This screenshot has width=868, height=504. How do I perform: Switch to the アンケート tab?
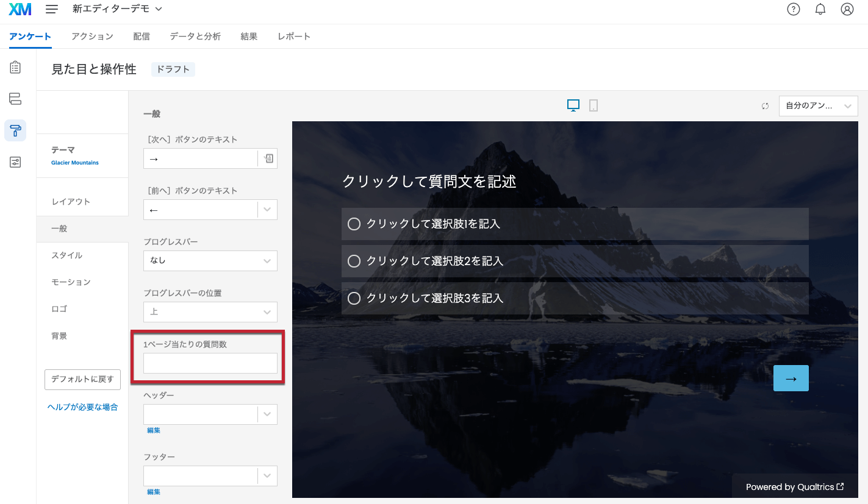click(30, 37)
